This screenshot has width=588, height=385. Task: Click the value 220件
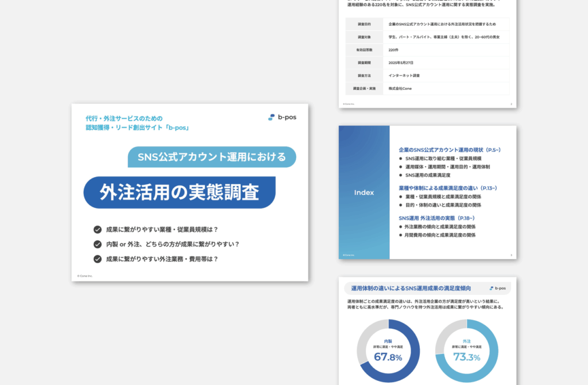pyautogui.click(x=393, y=50)
